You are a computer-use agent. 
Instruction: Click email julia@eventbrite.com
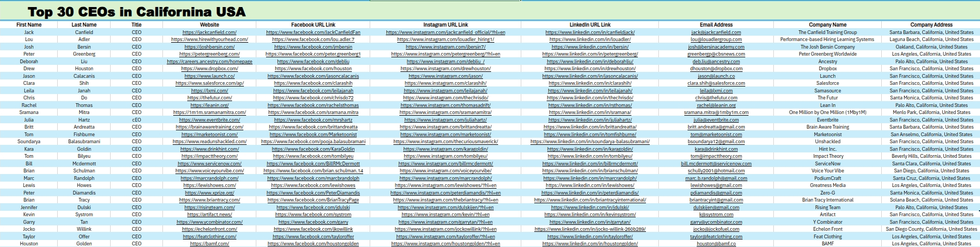pos(716,120)
